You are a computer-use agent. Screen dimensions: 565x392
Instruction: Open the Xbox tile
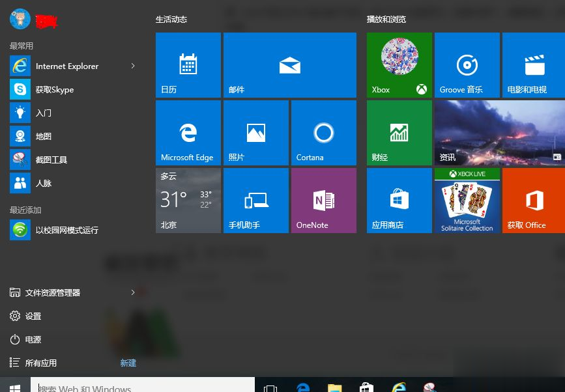399,64
